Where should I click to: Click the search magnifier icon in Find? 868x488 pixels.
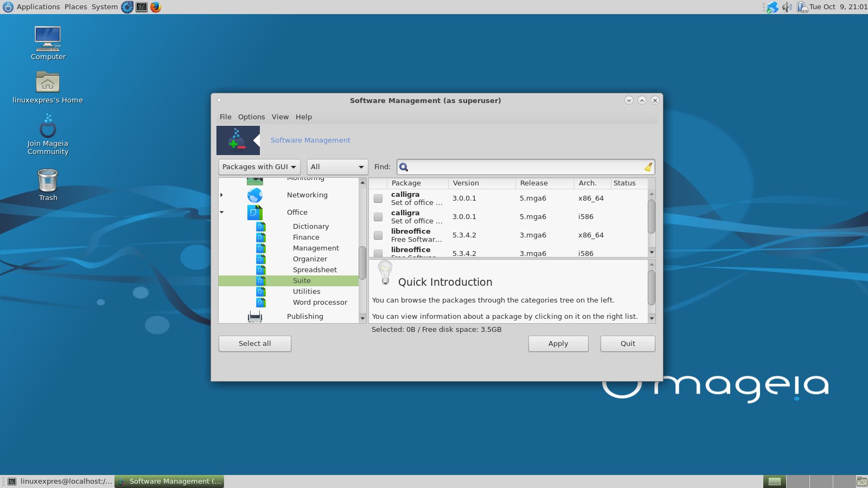[x=404, y=167]
